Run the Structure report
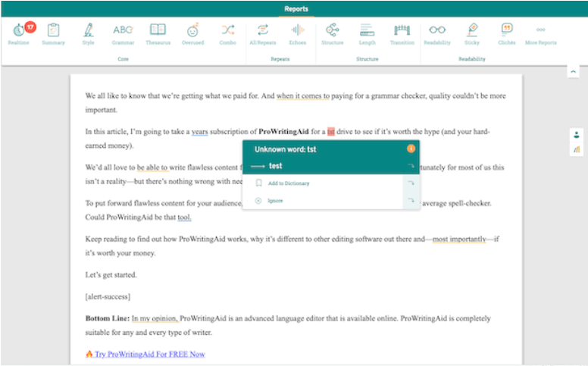The width and height of the screenshot is (588, 366). pos(332,34)
